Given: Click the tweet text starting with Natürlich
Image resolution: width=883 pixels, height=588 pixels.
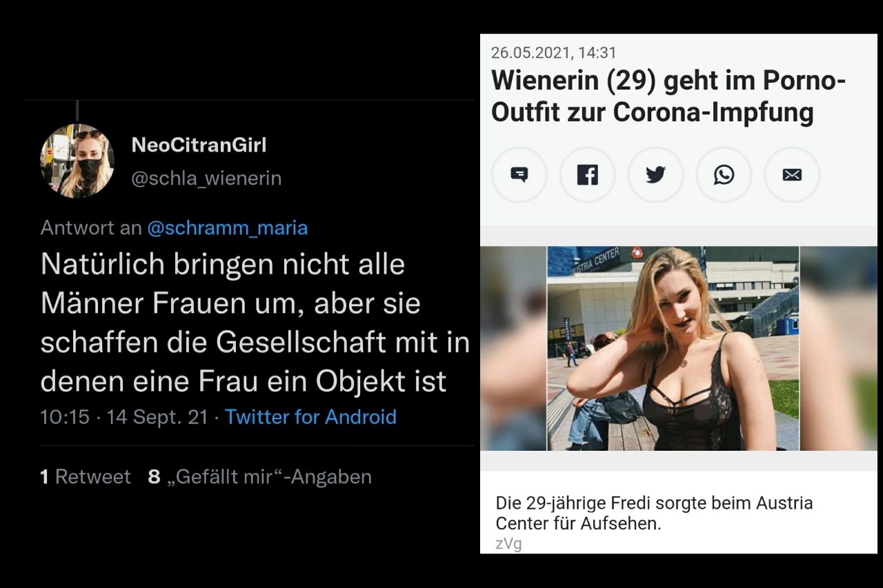Looking at the screenshot, I should tap(255, 323).
